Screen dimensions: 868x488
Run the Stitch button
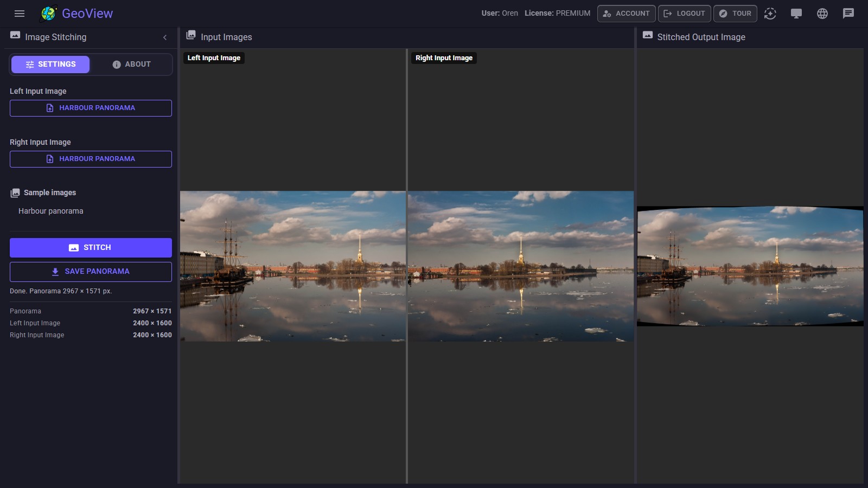(91, 248)
